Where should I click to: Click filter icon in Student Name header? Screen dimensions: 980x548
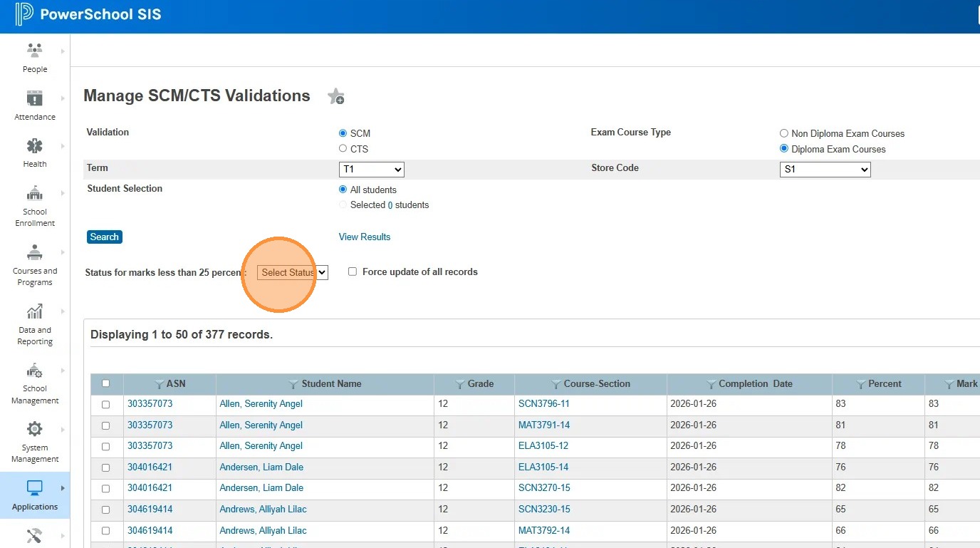pyautogui.click(x=293, y=384)
